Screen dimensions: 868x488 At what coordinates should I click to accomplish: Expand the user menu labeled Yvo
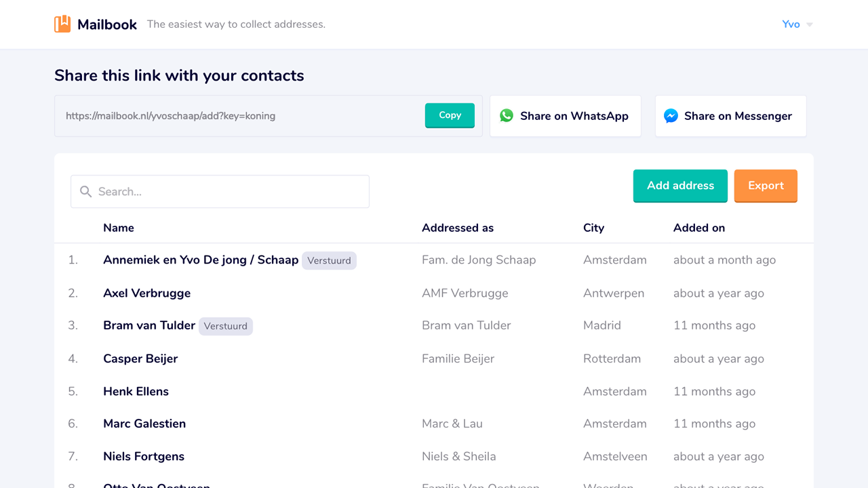pyautogui.click(x=791, y=24)
